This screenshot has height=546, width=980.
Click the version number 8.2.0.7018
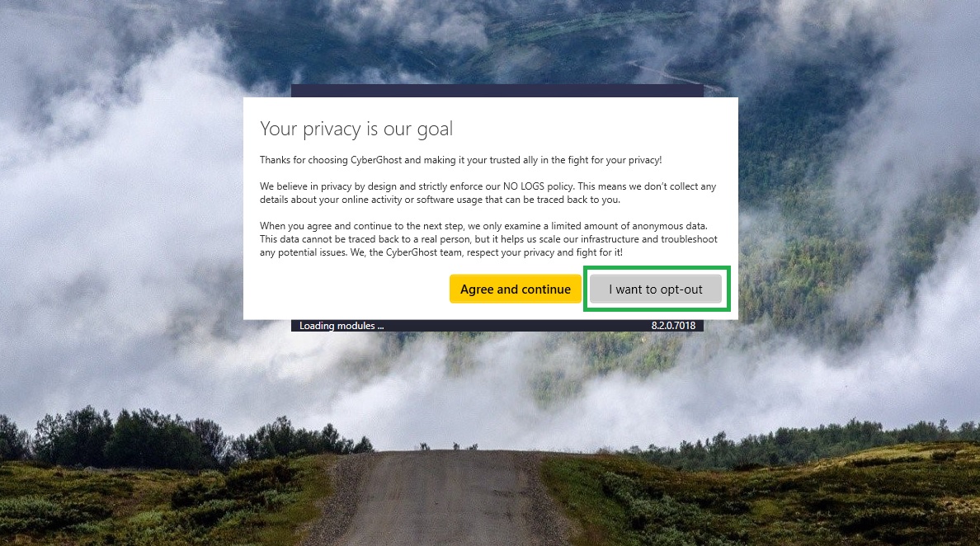673,326
